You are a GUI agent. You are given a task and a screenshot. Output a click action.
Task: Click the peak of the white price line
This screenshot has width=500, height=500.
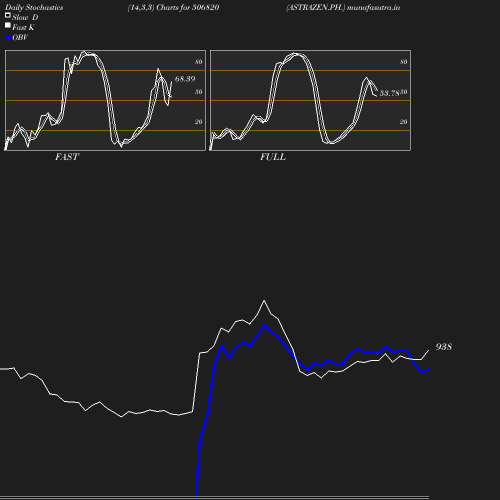click(x=264, y=300)
